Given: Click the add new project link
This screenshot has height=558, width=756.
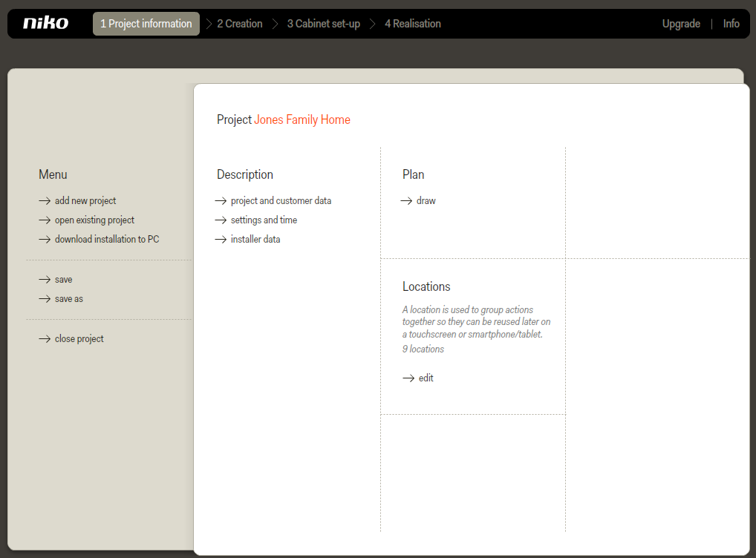Looking at the screenshot, I should tap(85, 200).
